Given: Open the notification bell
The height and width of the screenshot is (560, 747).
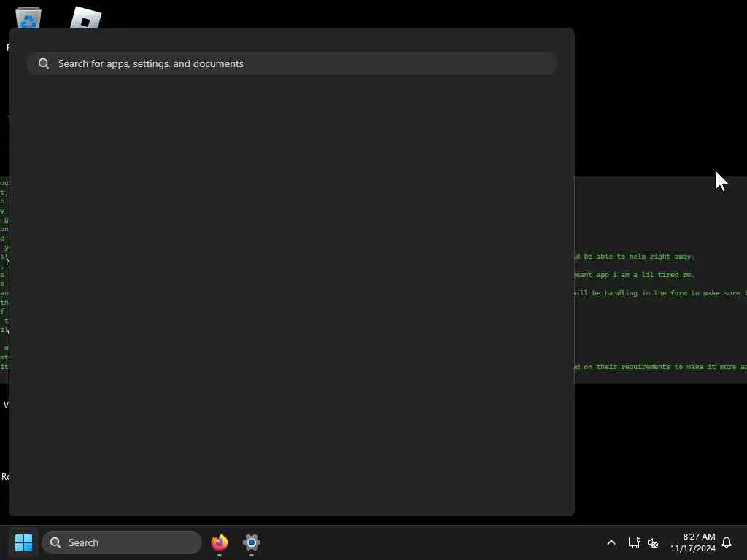Looking at the screenshot, I should (727, 542).
